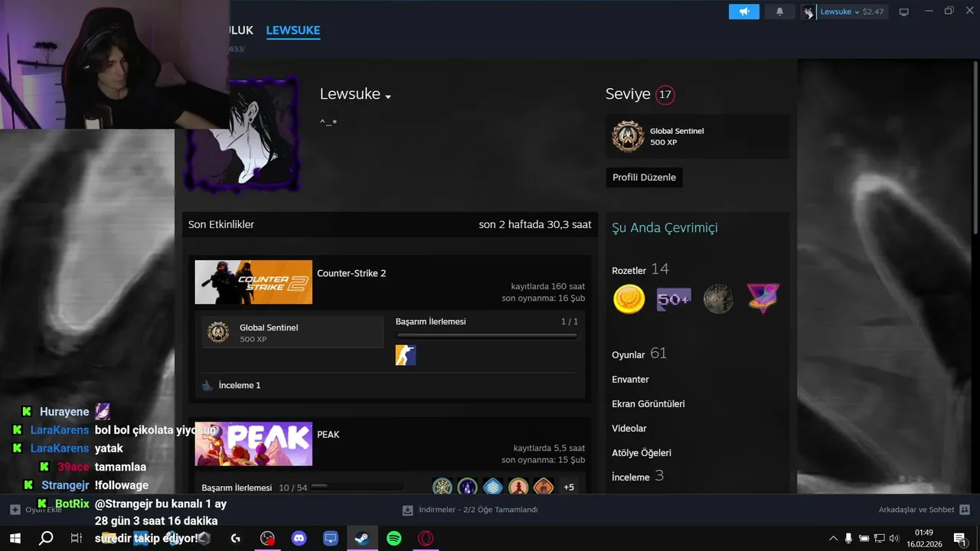Viewport: 980px width, 551px height.
Task: Click the first PEAK achievement icon
Action: [443, 487]
